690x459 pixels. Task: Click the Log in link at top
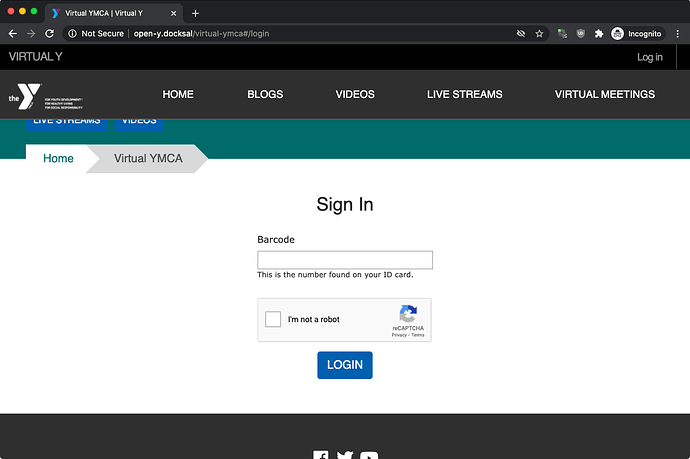click(650, 57)
